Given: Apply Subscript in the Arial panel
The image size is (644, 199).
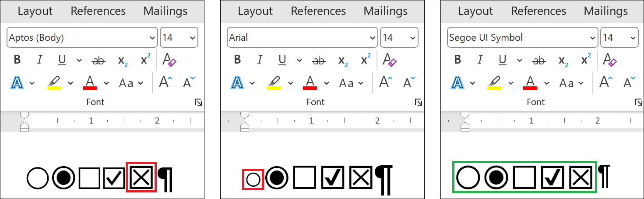Looking at the screenshot, I should 343,61.
